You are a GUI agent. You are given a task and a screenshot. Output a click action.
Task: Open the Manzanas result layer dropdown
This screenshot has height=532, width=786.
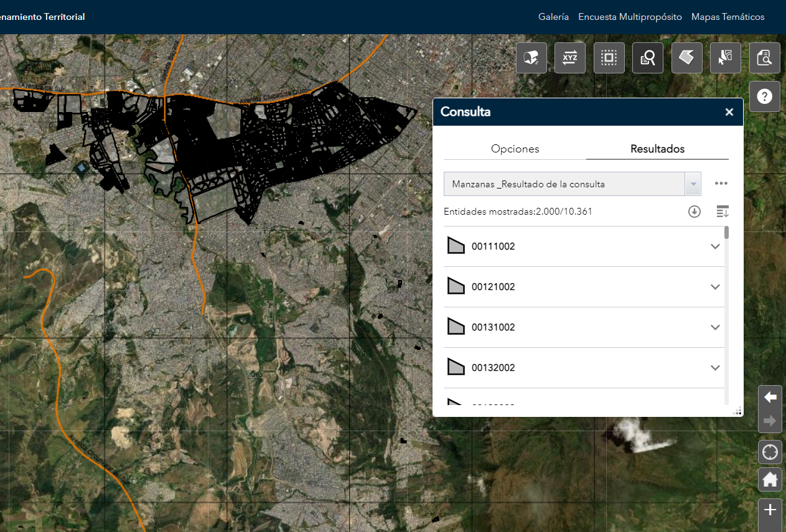(693, 184)
